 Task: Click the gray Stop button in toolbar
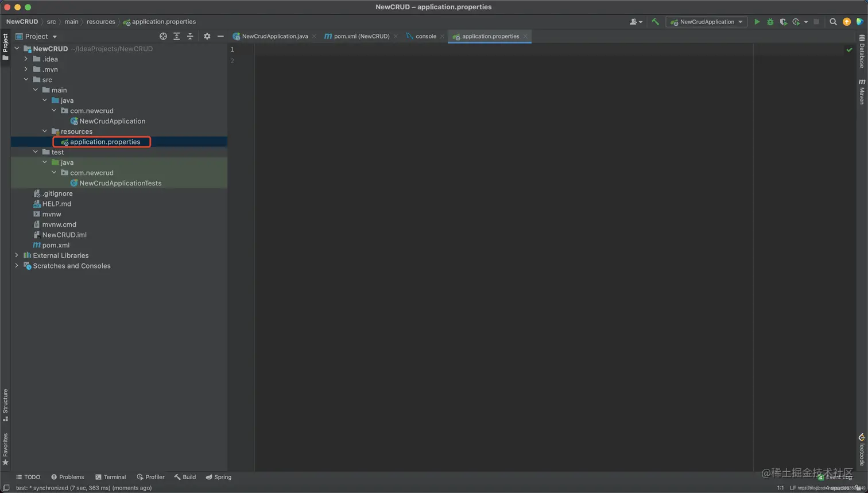[816, 22]
